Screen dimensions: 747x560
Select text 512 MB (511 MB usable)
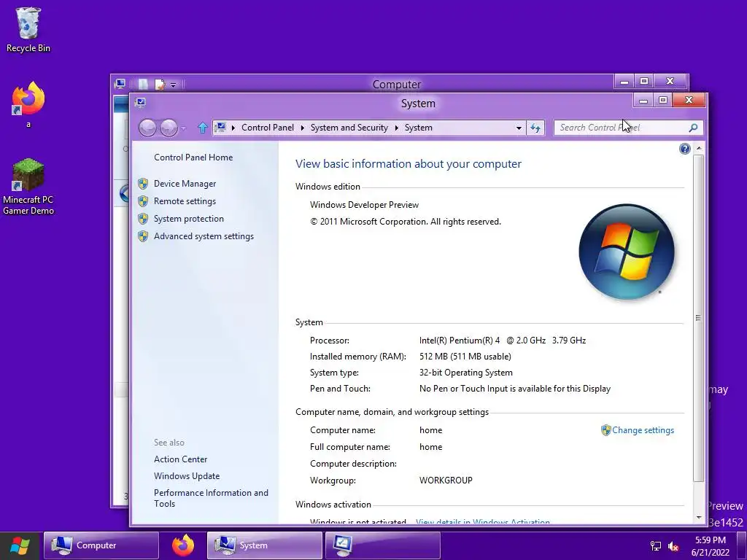465,357
